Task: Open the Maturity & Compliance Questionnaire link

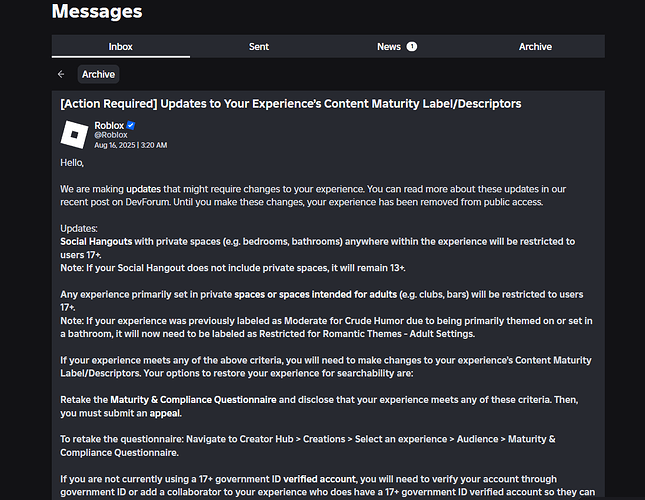Action: pyautogui.click(x=193, y=400)
